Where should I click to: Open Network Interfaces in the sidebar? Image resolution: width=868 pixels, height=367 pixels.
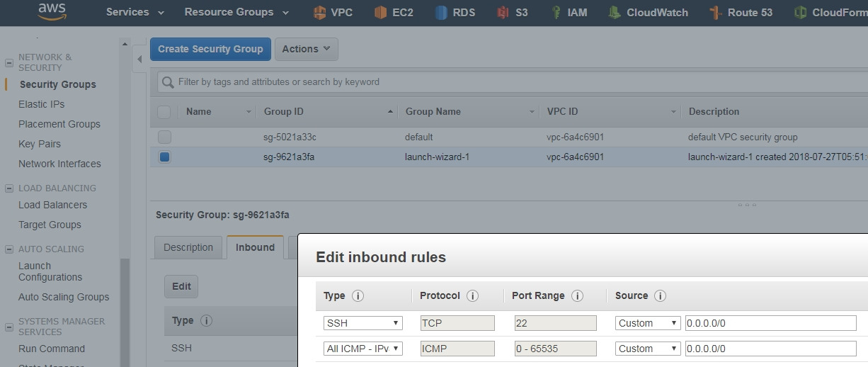pyautogui.click(x=59, y=164)
